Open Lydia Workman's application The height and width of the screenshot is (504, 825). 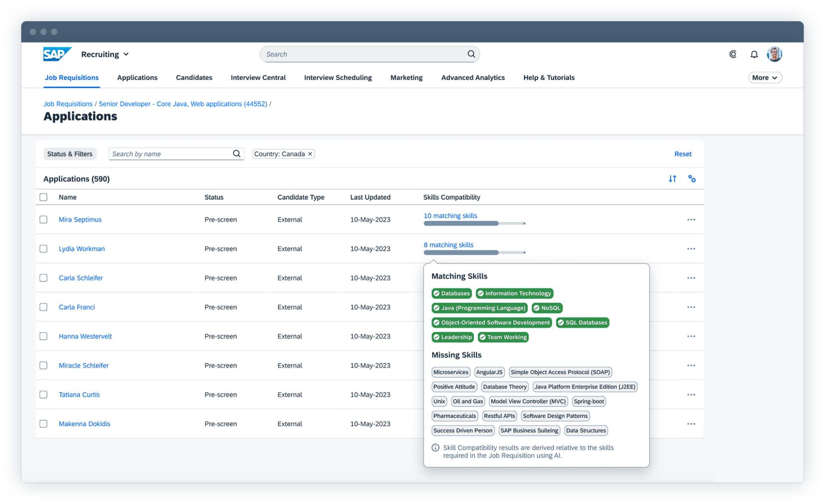82,249
